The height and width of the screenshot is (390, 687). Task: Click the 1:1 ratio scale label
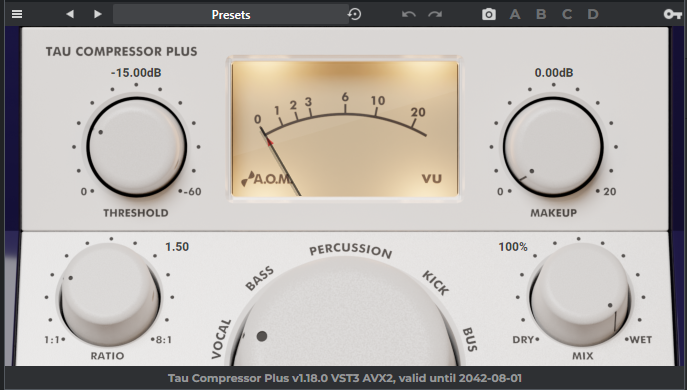click(x=52, y=340)
